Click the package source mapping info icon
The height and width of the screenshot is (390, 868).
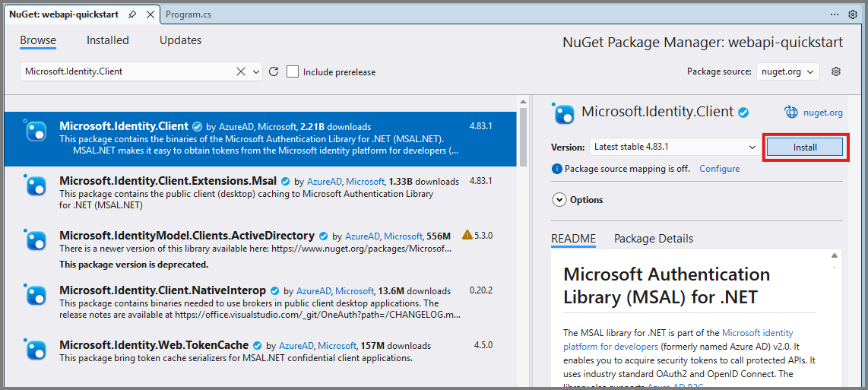(x=557, y=169)
